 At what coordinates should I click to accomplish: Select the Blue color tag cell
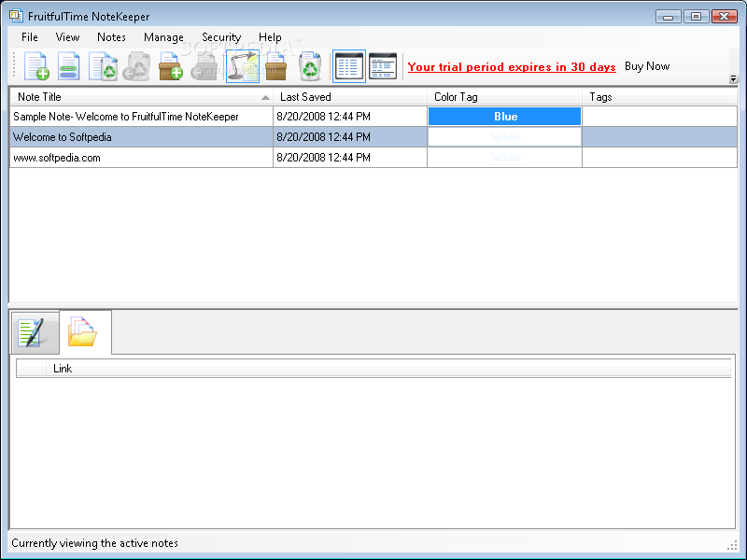[x=504, y=116]
